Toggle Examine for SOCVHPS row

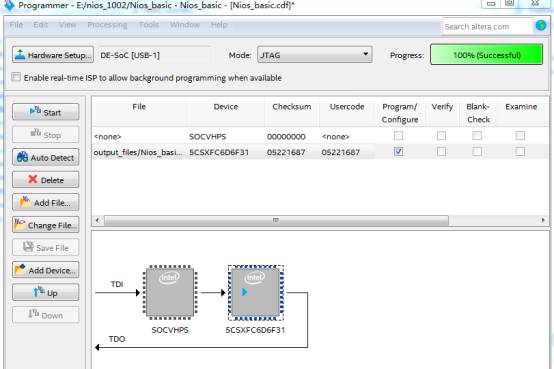point(520,136)
